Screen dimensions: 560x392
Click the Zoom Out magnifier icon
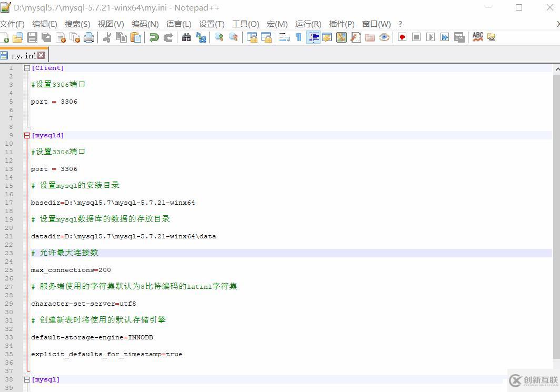[233, 37]
